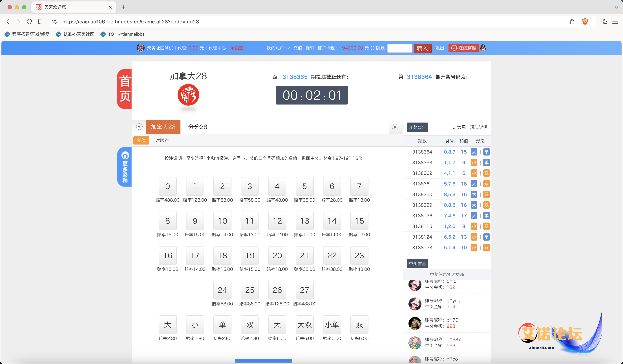The height and width of the screenshot is (364, 623).
Task: Expand the tab list chevron
Action: [616, 7]
